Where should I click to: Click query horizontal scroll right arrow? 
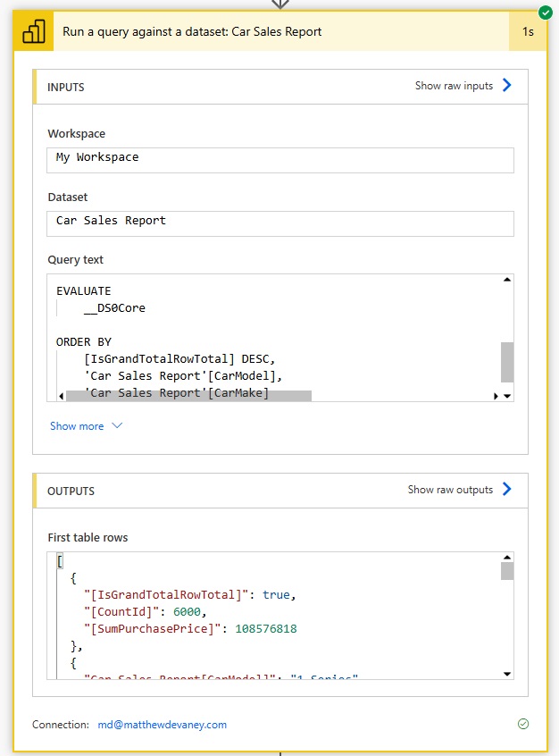[496, 396]
